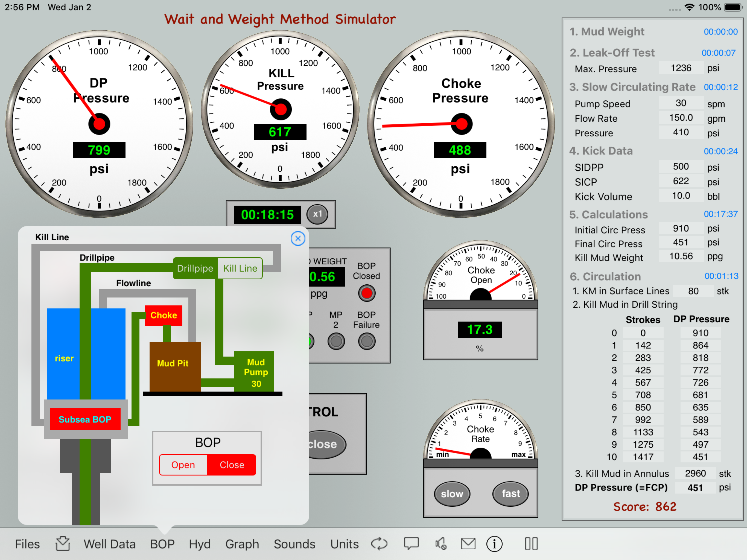Set BOP to Close
The width and height of the screenshot is (747, 560).
[232, 465]
